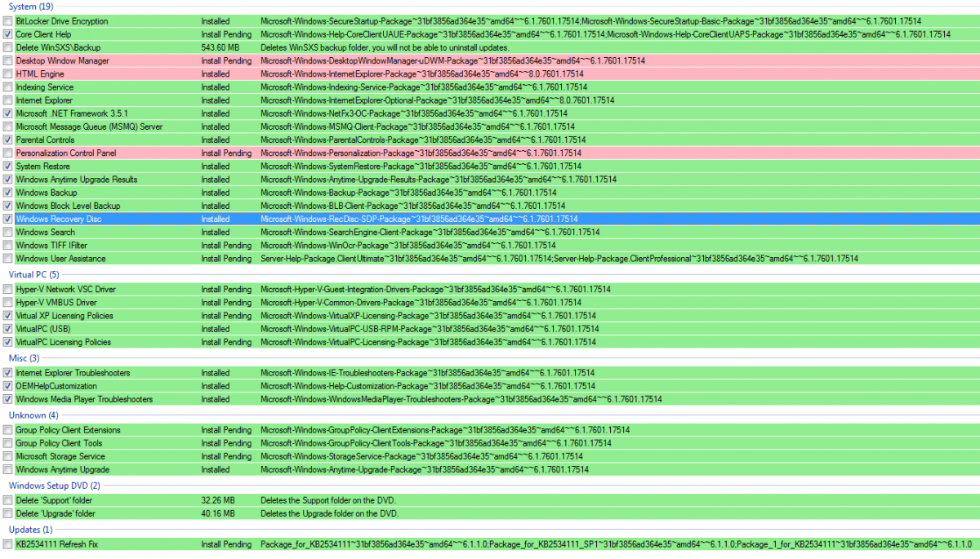Click the Microsoft-Windows-WinOcr-Package package name
Image resolution: width=980 pixels, height=559 pixels.
pyautogui.click(x=408, y=246)
